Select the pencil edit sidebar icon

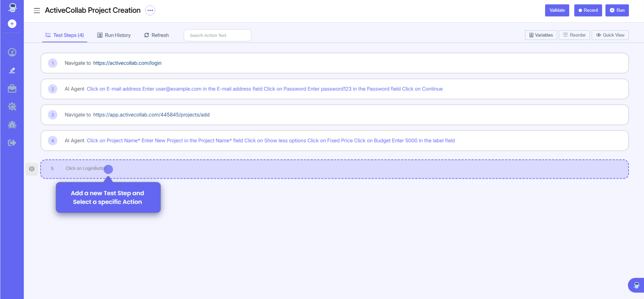point(12,70)
